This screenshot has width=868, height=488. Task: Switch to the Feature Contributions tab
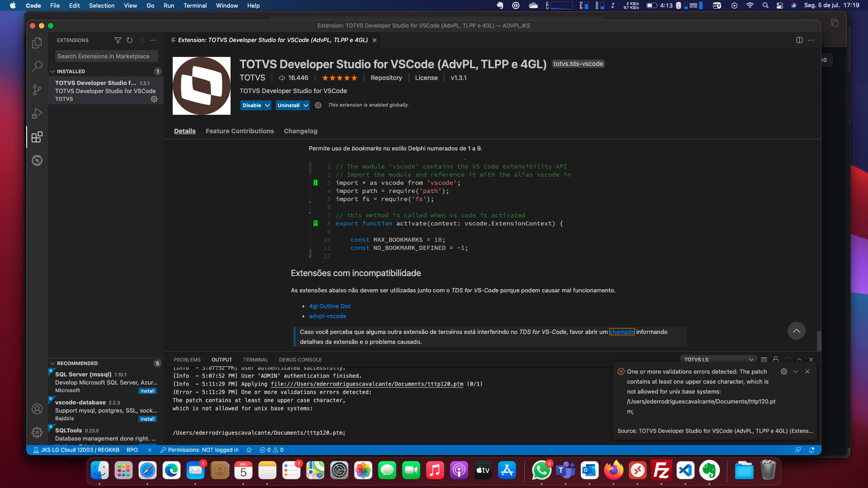point(240,131)
